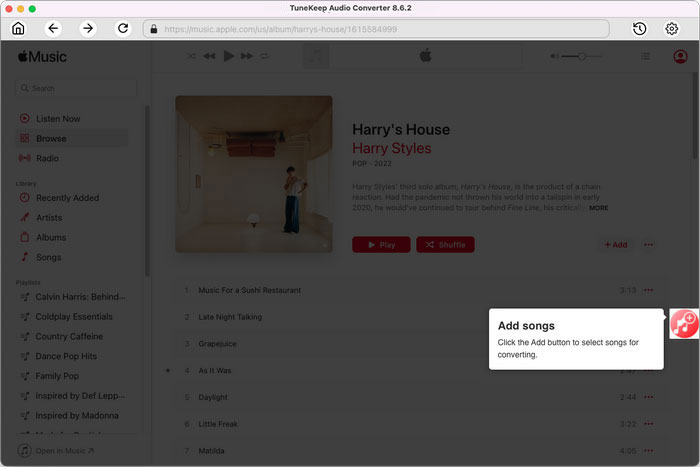The height and width of the screenshot is (467, 700).
Task: Open the album more options ellipsis
Action: click(x=648, y=245)
